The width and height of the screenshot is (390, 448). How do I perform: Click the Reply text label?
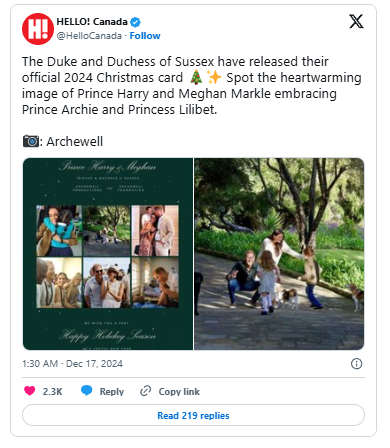point(112,391)
